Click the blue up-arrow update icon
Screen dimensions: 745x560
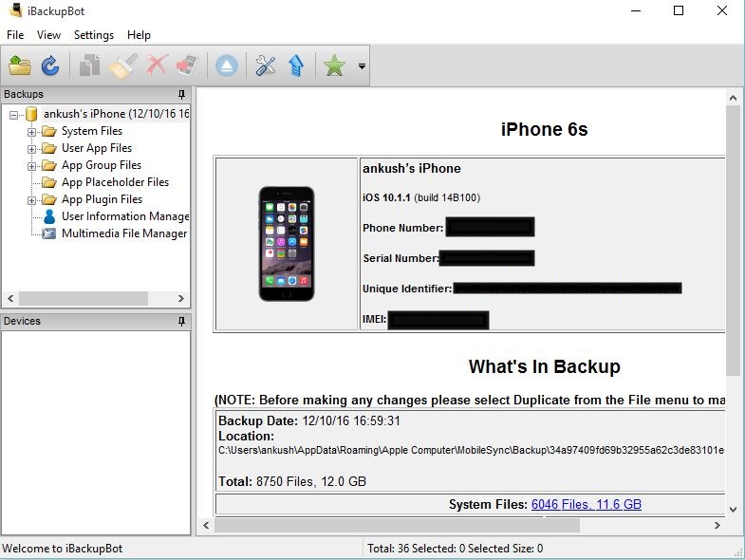[296, 65]
